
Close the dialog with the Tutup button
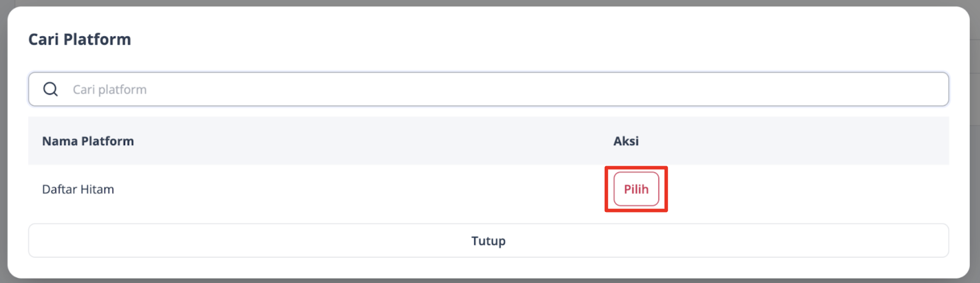(x=488, y=241)
